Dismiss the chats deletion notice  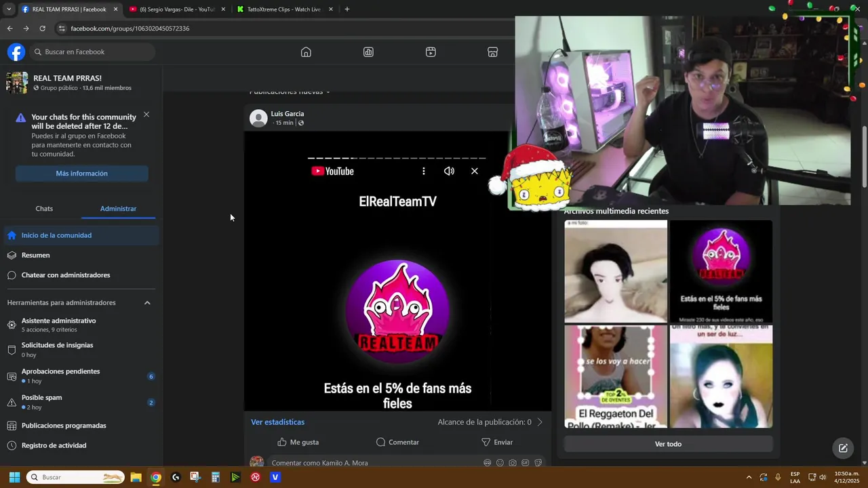(146, 115)
